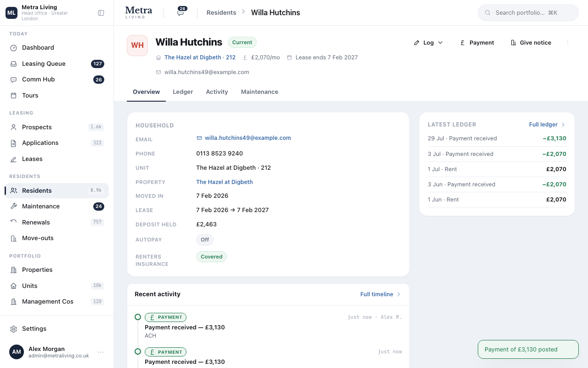
Task: Open Full ledger via its chevron
Action: [564, 125]
